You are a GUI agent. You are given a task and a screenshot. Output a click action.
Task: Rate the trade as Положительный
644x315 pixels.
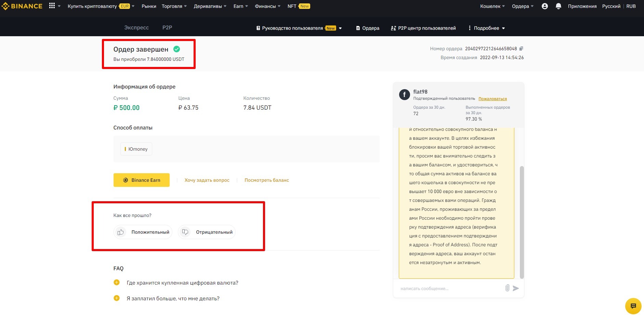tap(143, 232)
